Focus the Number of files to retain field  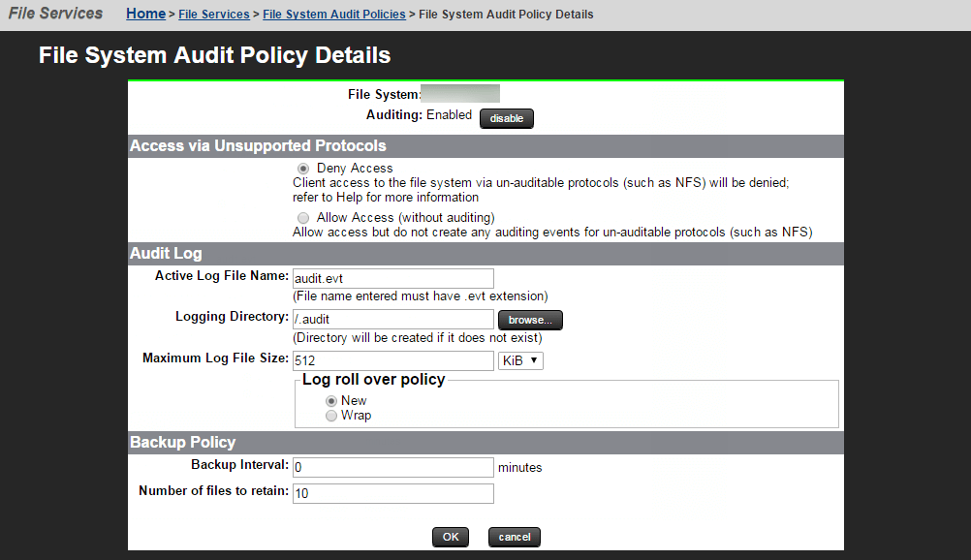click(x=392, y=493)
